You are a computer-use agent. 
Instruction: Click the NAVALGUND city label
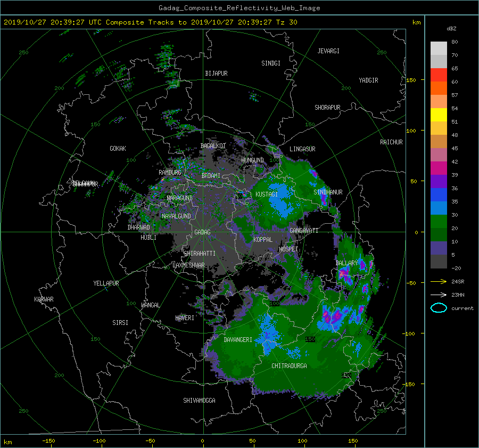click(x=176, y=216)
